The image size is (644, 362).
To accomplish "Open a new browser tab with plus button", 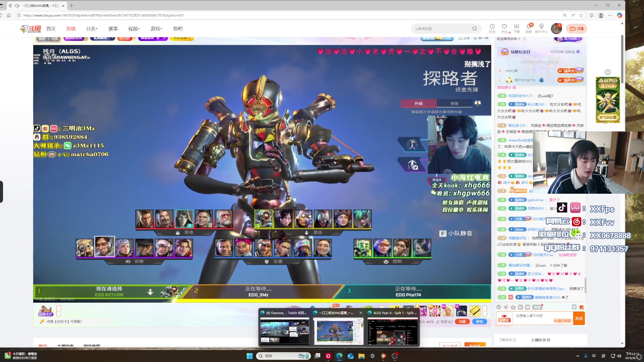I will pos(71,6).
